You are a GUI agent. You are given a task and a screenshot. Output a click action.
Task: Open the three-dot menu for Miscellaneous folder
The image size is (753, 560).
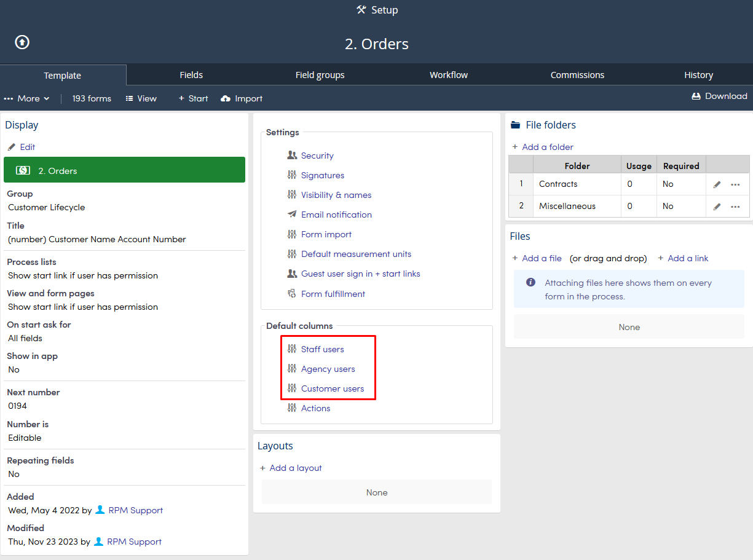[x=735, y=207]
